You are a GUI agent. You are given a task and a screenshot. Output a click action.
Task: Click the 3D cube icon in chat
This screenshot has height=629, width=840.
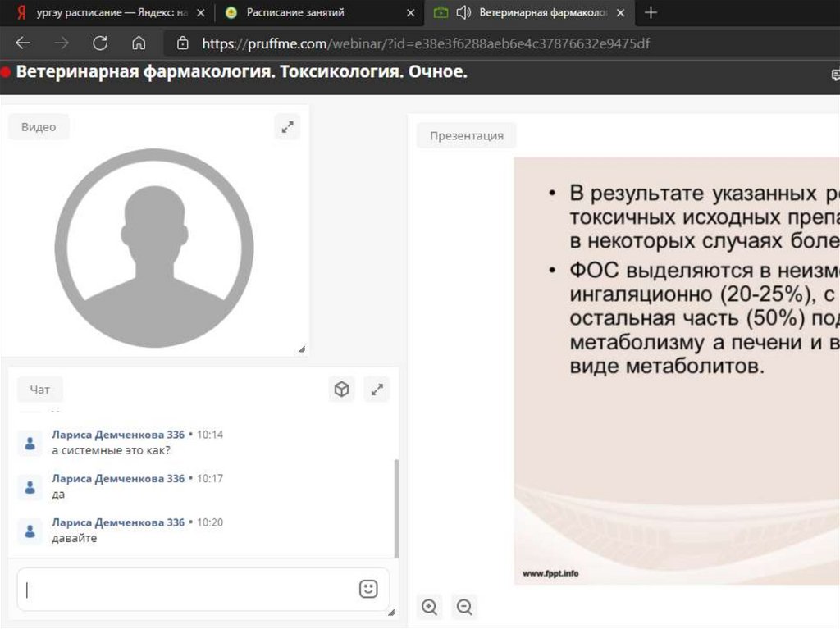pos(341,390)
